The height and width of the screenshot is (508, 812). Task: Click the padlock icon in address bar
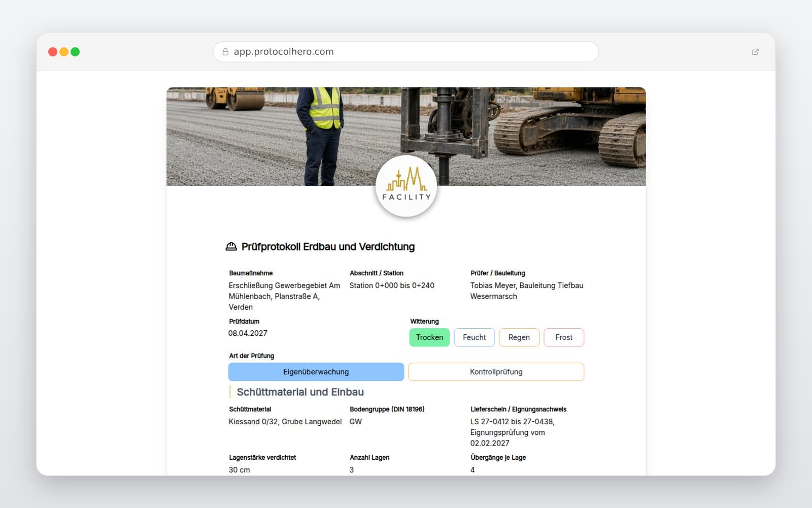pos(225,52)
